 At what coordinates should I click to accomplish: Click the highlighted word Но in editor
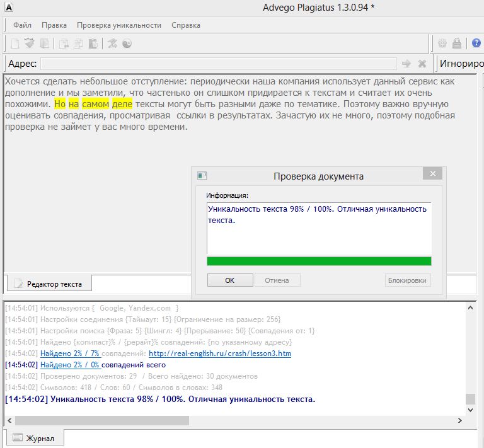pyautogui.click(x=60, y=104)
